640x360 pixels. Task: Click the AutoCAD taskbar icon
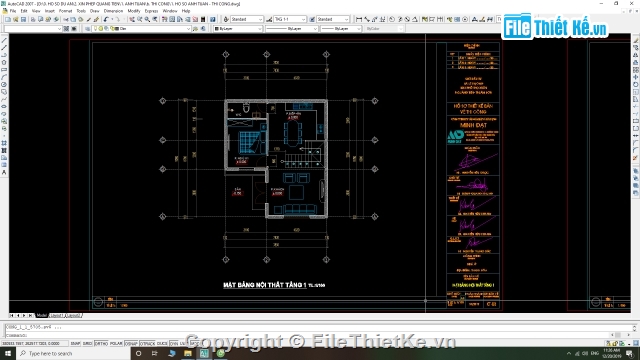pyautogui.click(x=204, y=353)
